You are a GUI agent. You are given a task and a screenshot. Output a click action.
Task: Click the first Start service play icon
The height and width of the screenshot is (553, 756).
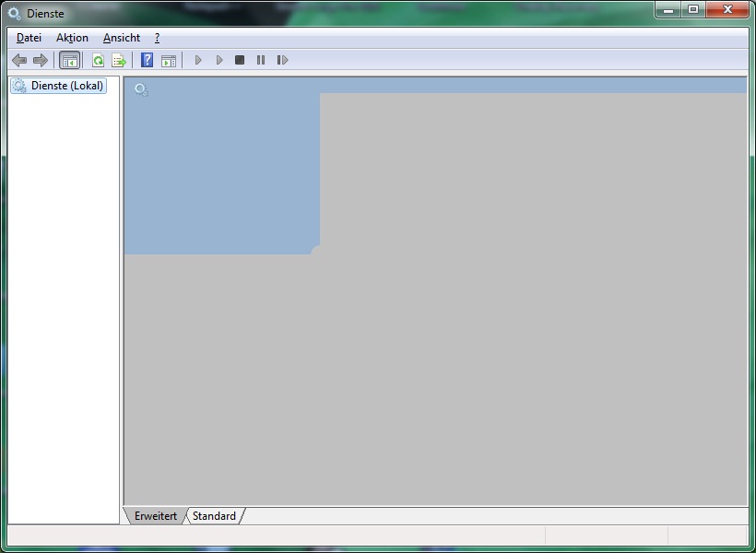[197, 60]
